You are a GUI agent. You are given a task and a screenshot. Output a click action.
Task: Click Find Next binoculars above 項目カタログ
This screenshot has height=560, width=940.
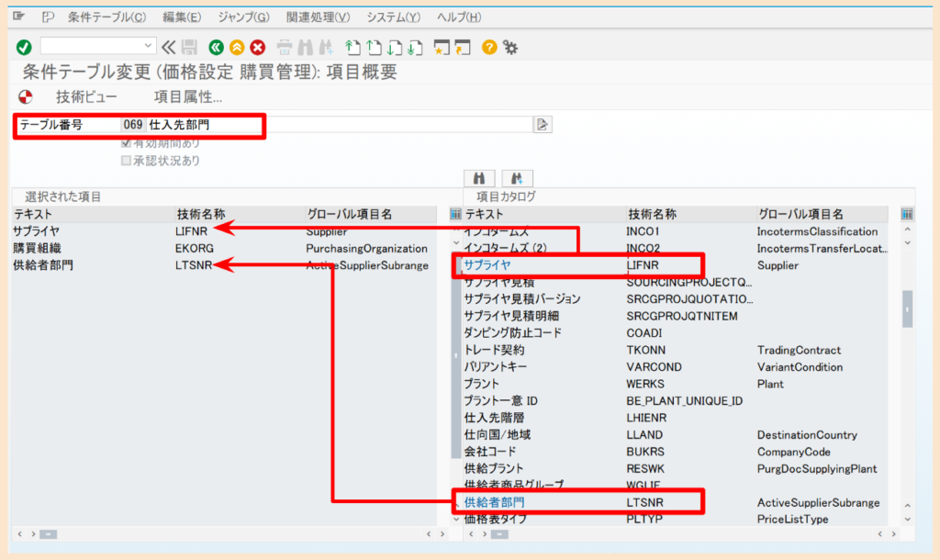[x=517, y=178]
